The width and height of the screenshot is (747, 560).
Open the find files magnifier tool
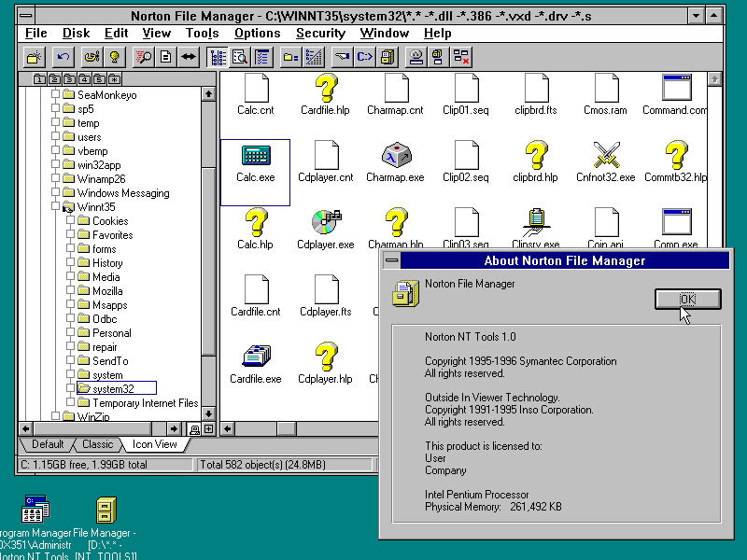(x=143, y=57)
